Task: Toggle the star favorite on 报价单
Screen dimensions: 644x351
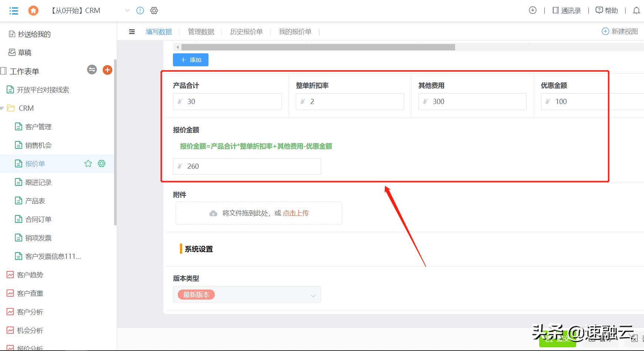Action: click(88, 163)
